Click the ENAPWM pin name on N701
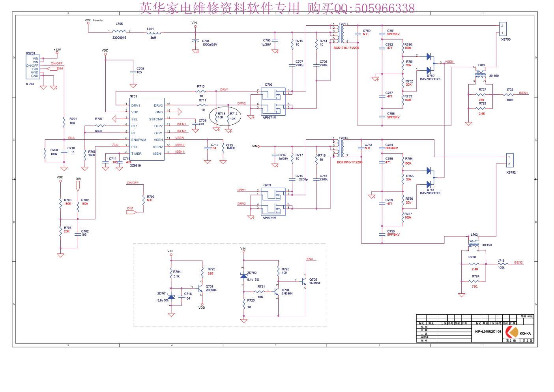This screenshot has width=554, height=392. pos(138,140)
